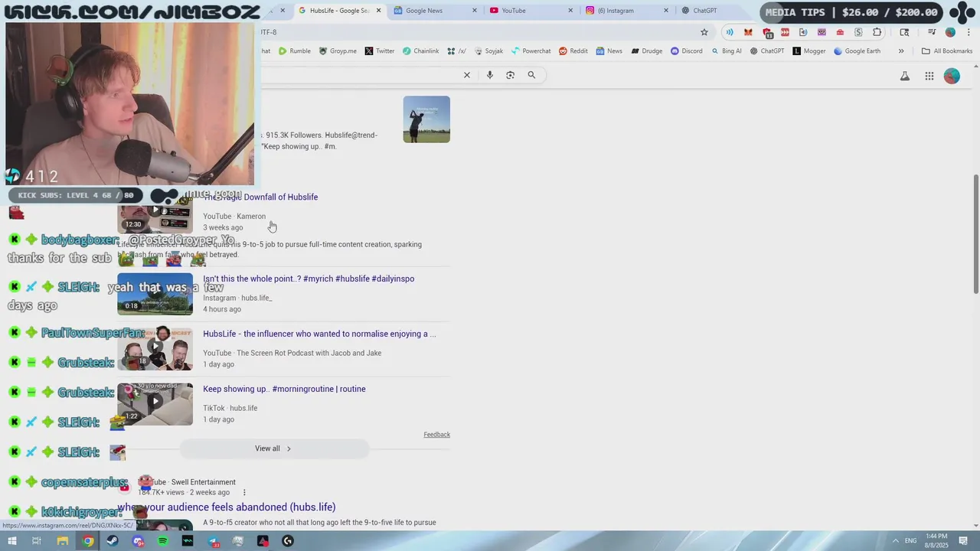Open Search Labs flask icon

pyautogui.click(x=905, y=76)
